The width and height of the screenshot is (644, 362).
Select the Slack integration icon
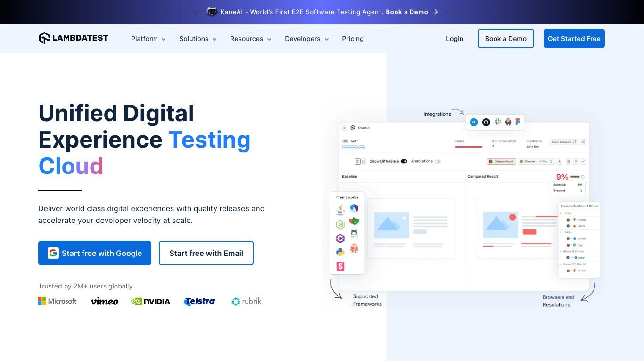click(497, 122)
